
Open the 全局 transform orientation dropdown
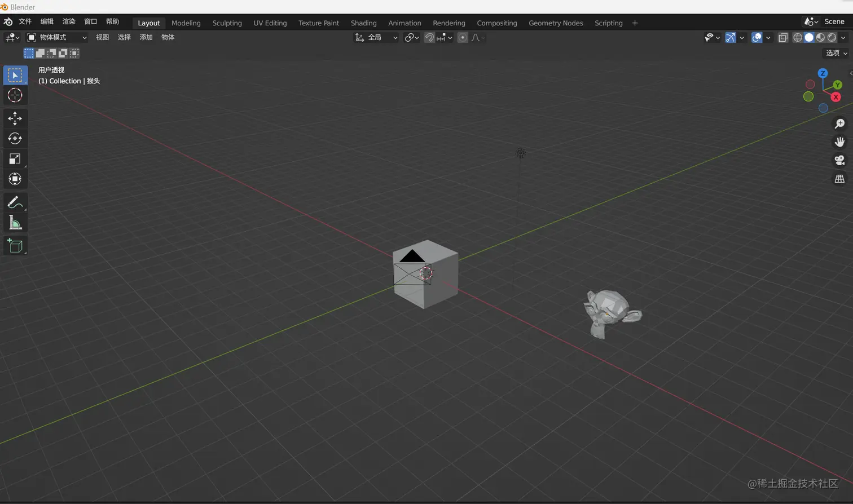coord(376,38)
